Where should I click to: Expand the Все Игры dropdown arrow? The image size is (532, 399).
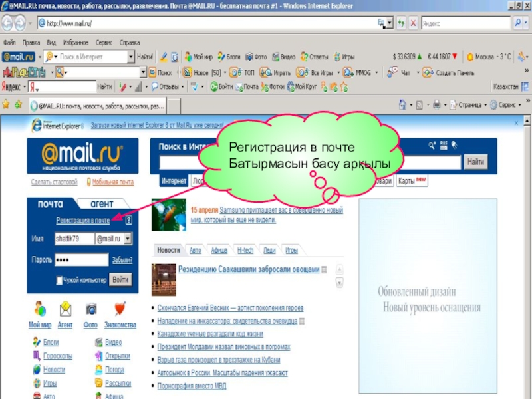point(338,72)
